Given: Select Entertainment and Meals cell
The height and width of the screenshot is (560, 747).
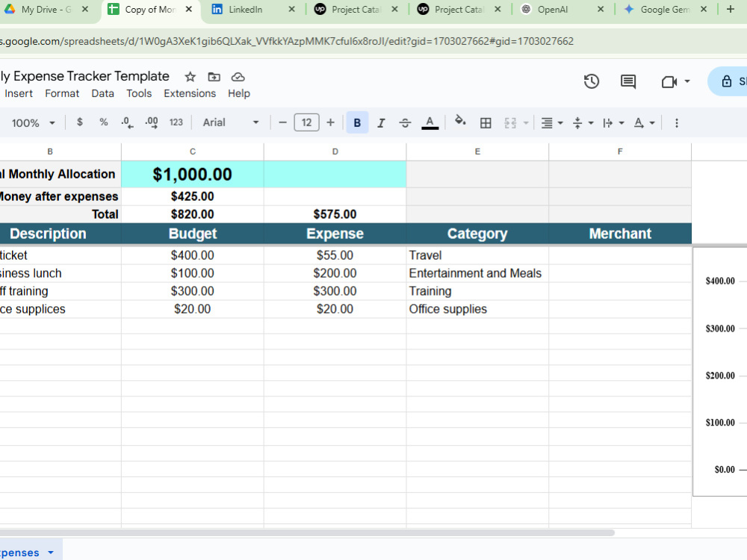Looking at the screenshot, I should point(477,273).
